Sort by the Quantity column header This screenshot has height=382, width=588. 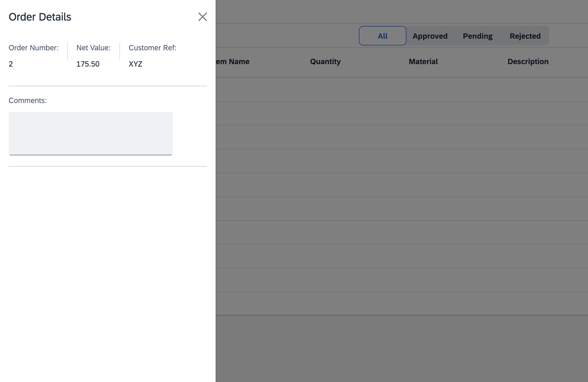pyautogui.click(x=325, y=62)
